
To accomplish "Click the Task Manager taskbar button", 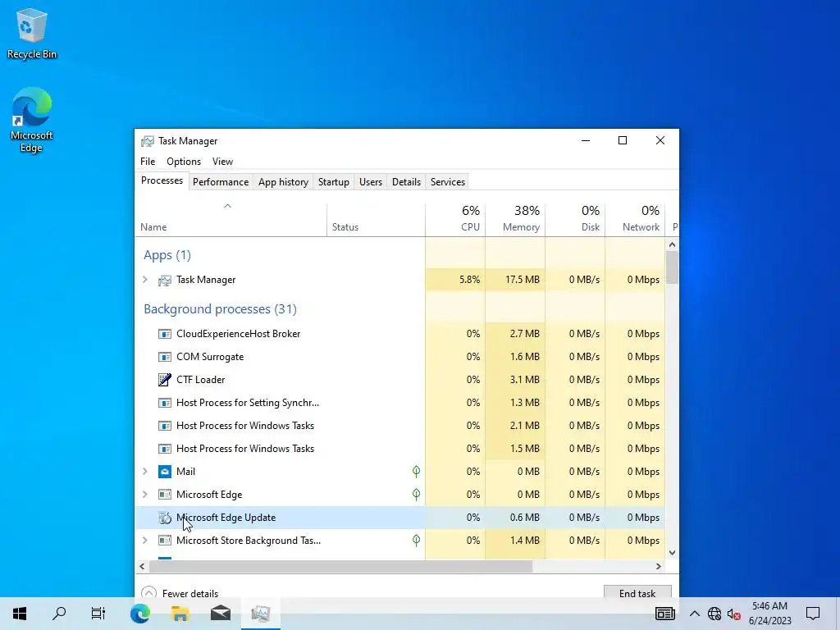I will [260, 614].
